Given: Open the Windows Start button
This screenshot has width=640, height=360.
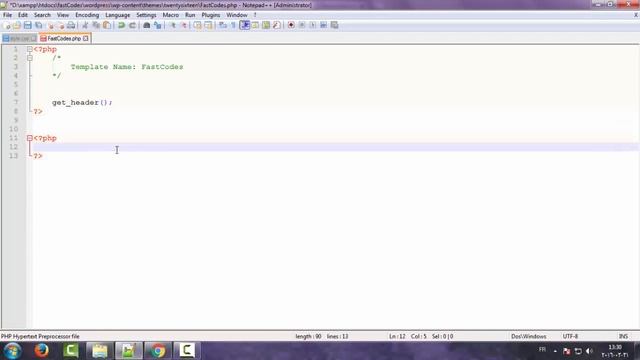Looking at the screenshot, I should pyautogui.click(x=13, y=351).
